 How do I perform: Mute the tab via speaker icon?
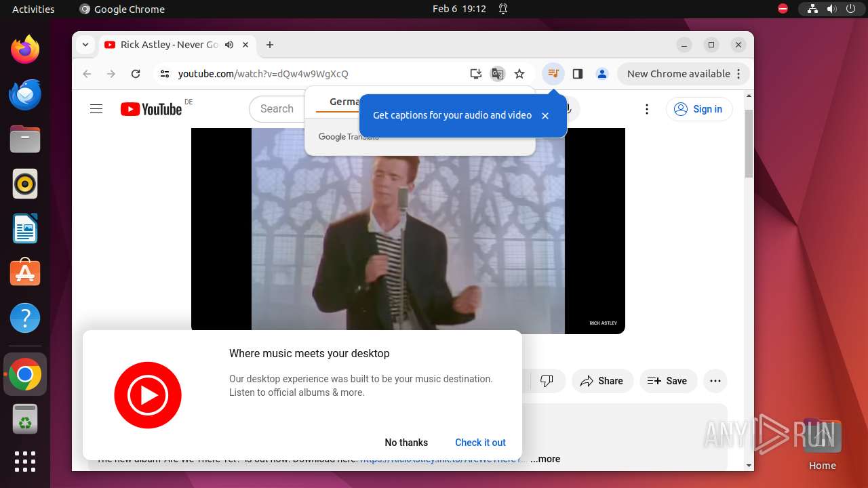(x=229, y=45)
